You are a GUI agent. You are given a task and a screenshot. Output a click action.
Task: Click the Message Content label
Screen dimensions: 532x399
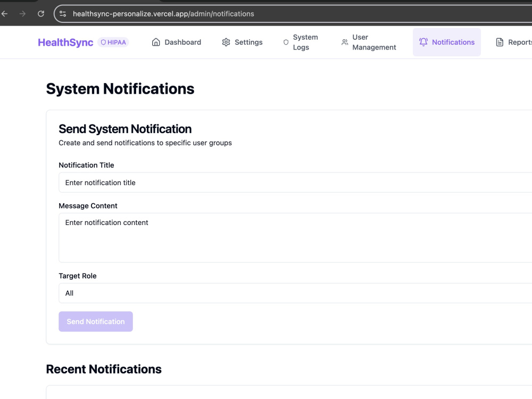click(x=88, y=206)
